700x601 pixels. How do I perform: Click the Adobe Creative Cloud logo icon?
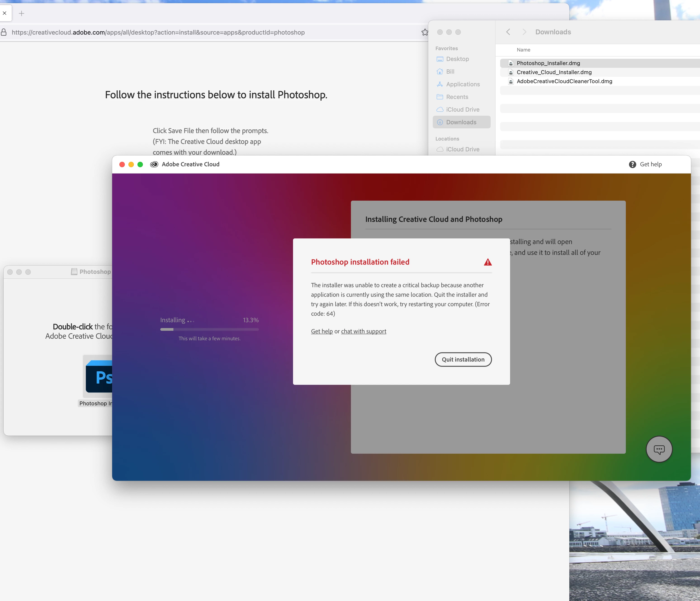click(x=154, y=164)
